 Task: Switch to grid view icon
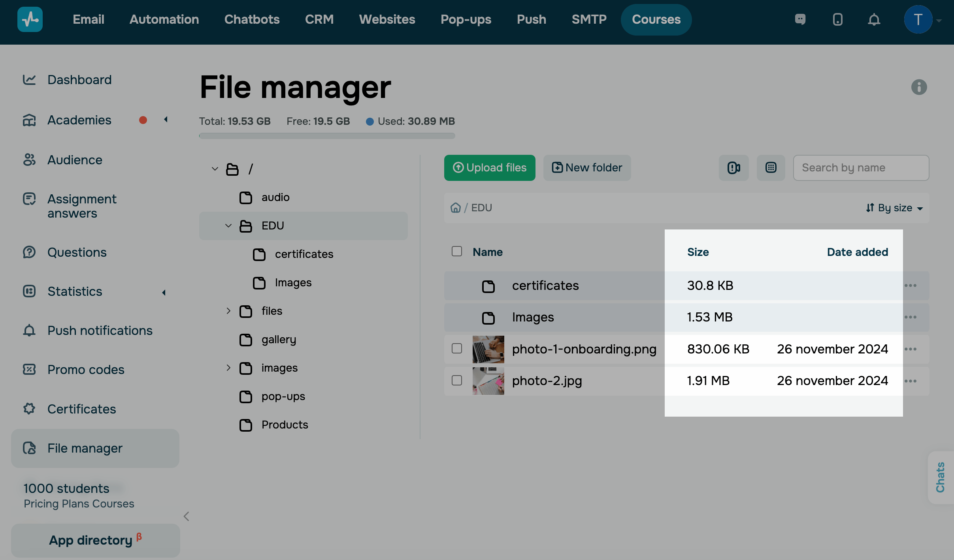[x=771, y=168]
